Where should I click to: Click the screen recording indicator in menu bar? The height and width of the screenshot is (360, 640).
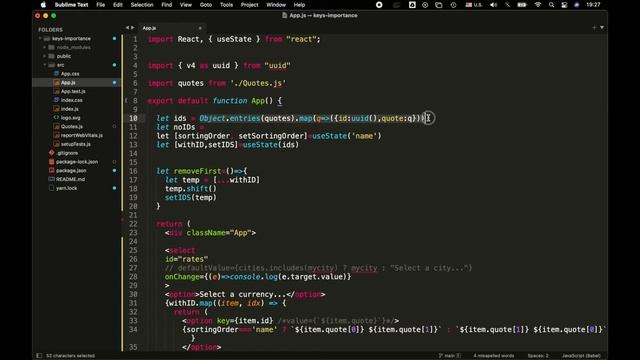coord(379,5)
